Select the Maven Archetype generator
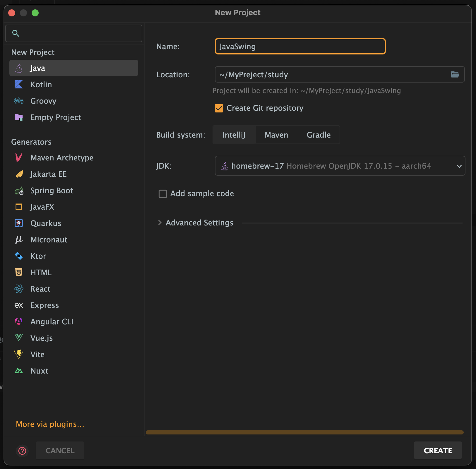Image resolution: width=476 pixels, height=469 pixels. tap(74, 158)
